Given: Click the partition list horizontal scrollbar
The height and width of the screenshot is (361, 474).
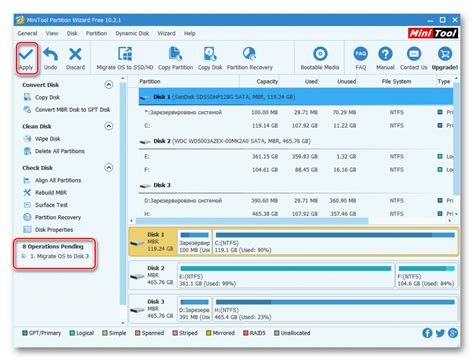Looking at the screenshot, I should (x=252, y=221).
